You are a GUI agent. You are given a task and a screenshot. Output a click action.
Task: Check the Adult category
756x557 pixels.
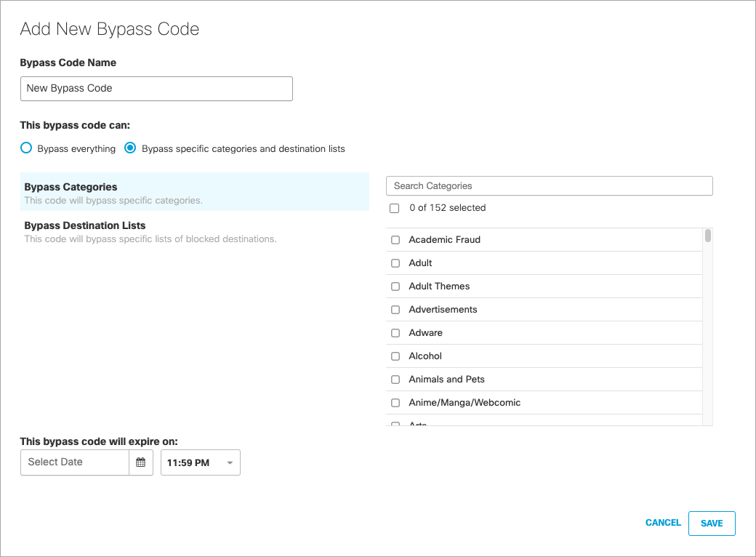[395, 263]
